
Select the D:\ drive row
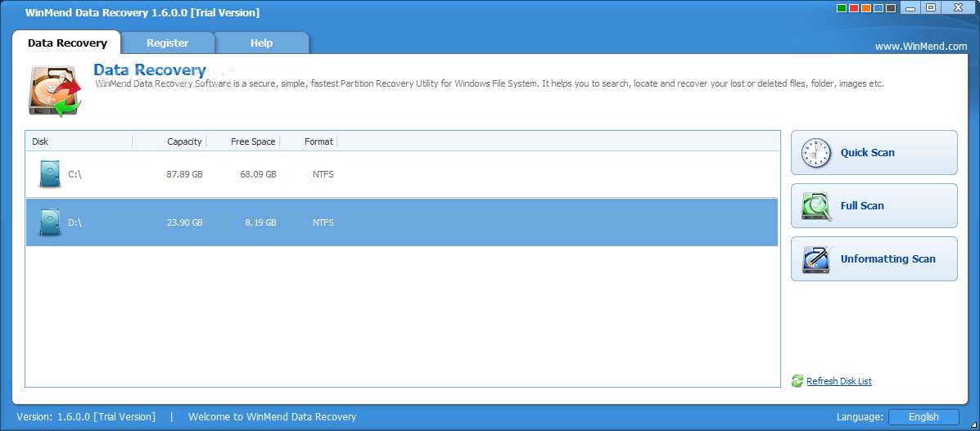click(x=402, y=222)
